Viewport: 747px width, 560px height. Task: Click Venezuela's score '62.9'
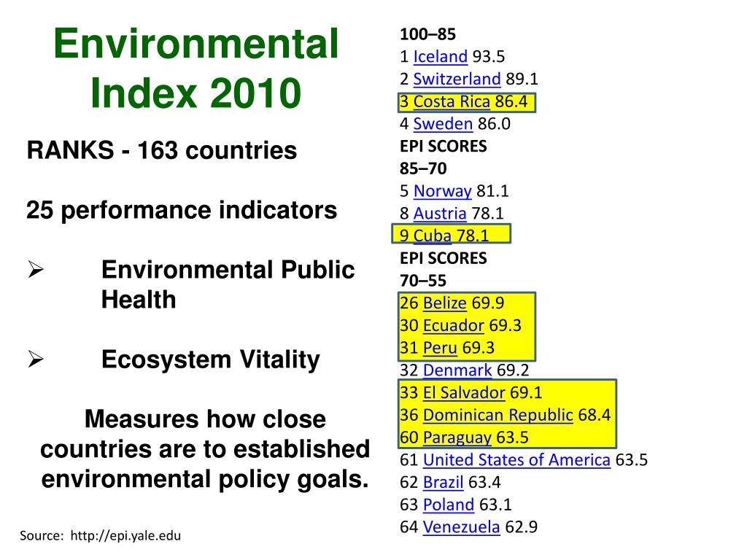[x=521, y=527]
